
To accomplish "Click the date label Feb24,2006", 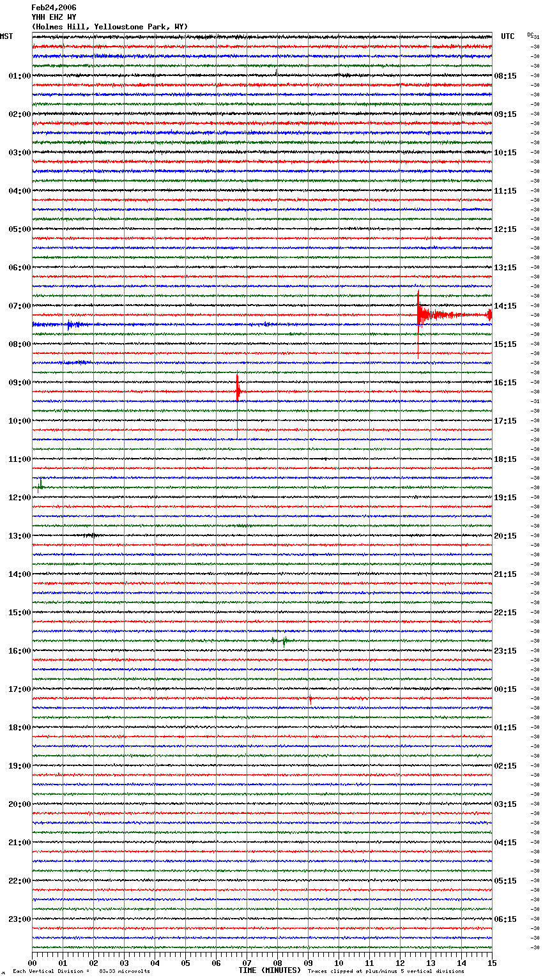I will (x=54, y=8).
